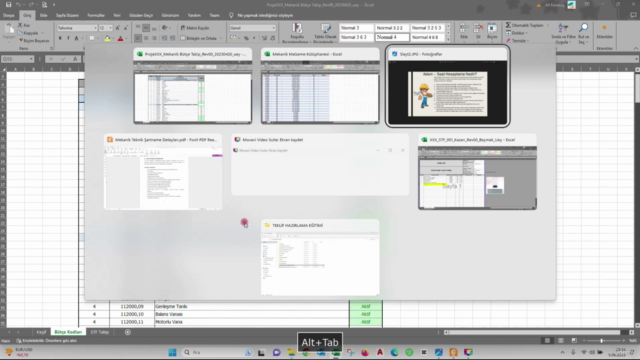The width and height of the screenshot is (640, 360).
Task: Click the print preview icon in quick access toolbar
Action: (x=44, y=5)
